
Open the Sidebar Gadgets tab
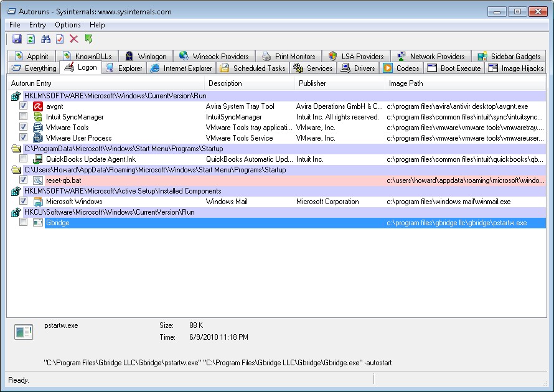tap(509, 56)
